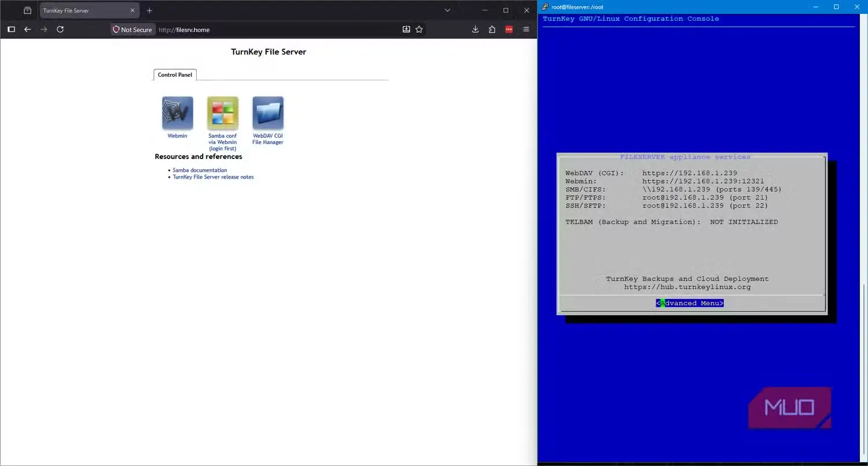Open the Extensions puzzle icon
The image size is (868, 466).
[x=492, y=29]
